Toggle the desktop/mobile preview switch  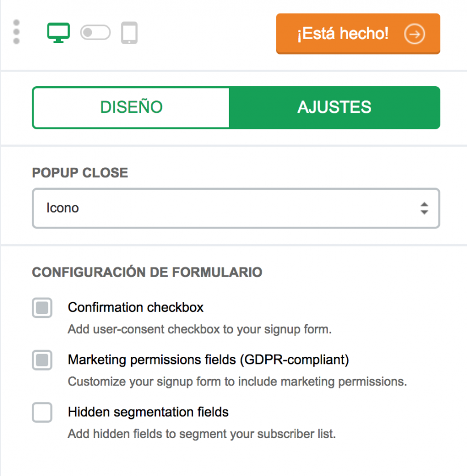95,33
